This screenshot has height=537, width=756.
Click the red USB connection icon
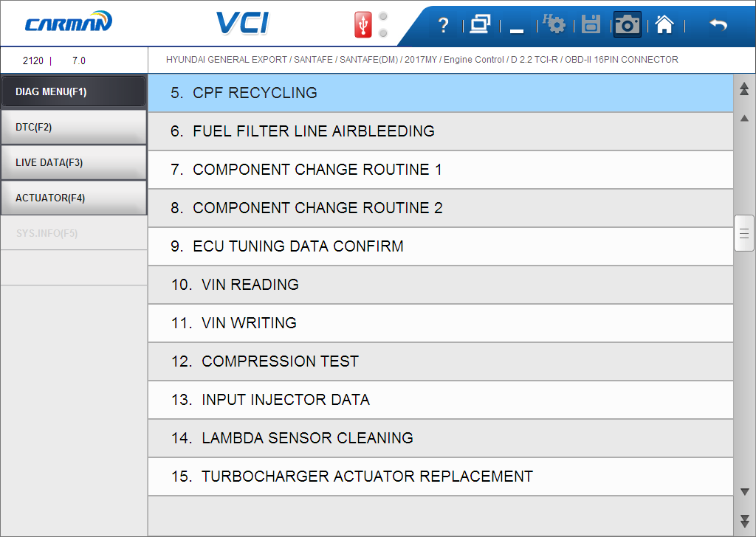tap(363, 24)
